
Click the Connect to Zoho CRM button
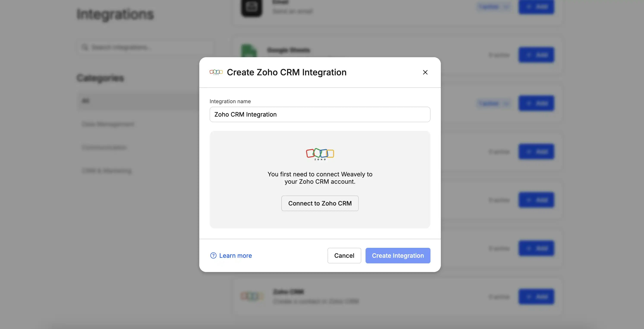[x=320, y=203]
